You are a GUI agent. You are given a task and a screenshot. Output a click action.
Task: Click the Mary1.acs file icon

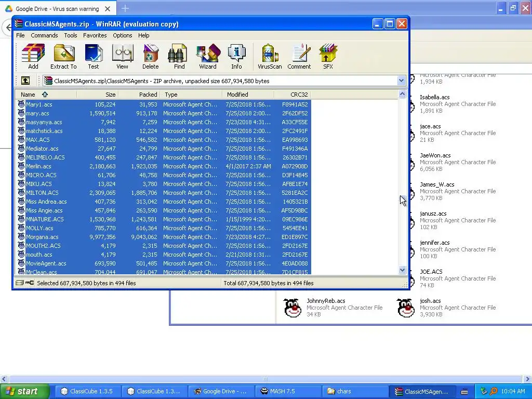(x=21, y=104)
